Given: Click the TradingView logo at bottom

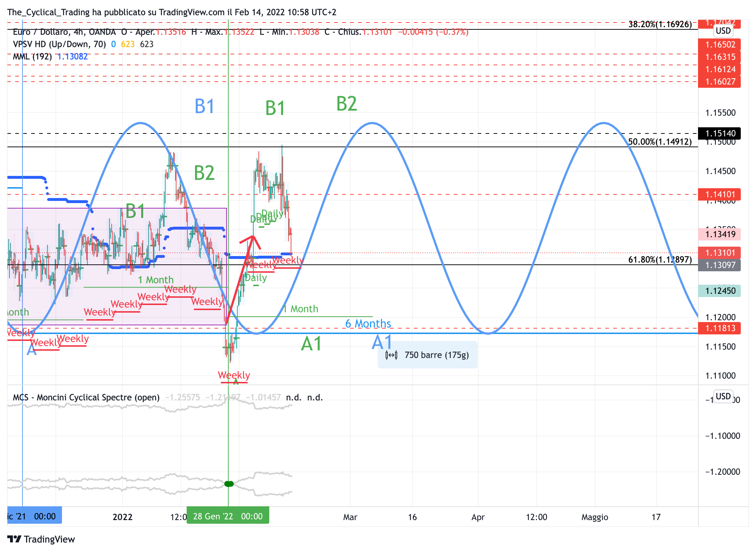Looking at the screenshot, I should click(41, 539).
